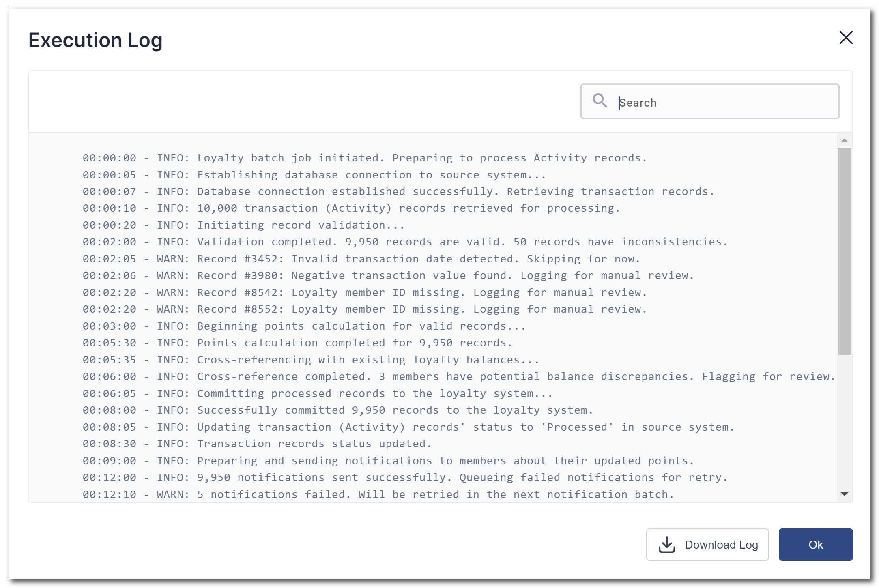Click the download arrow icon

coord(666,545)
